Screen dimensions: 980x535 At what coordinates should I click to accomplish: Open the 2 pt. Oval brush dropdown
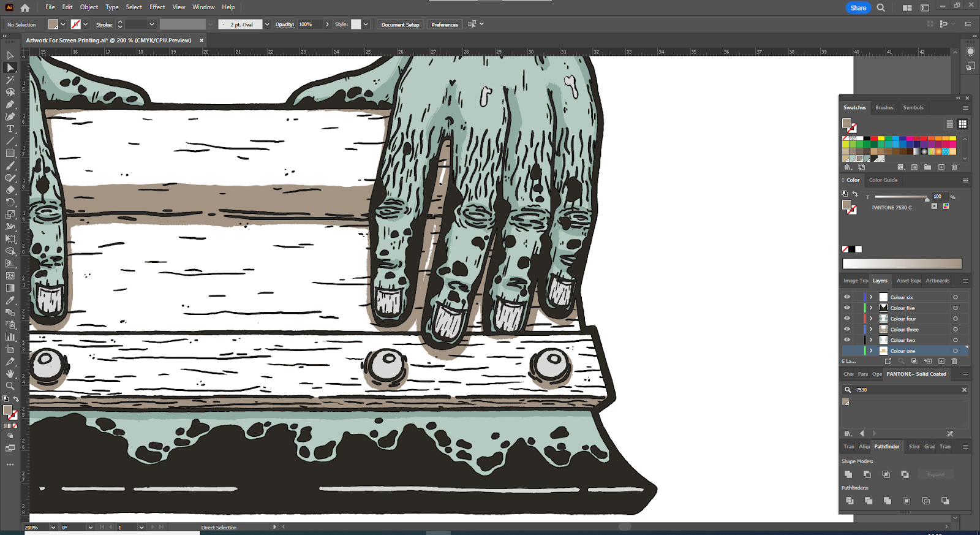[x=267, y=25]
